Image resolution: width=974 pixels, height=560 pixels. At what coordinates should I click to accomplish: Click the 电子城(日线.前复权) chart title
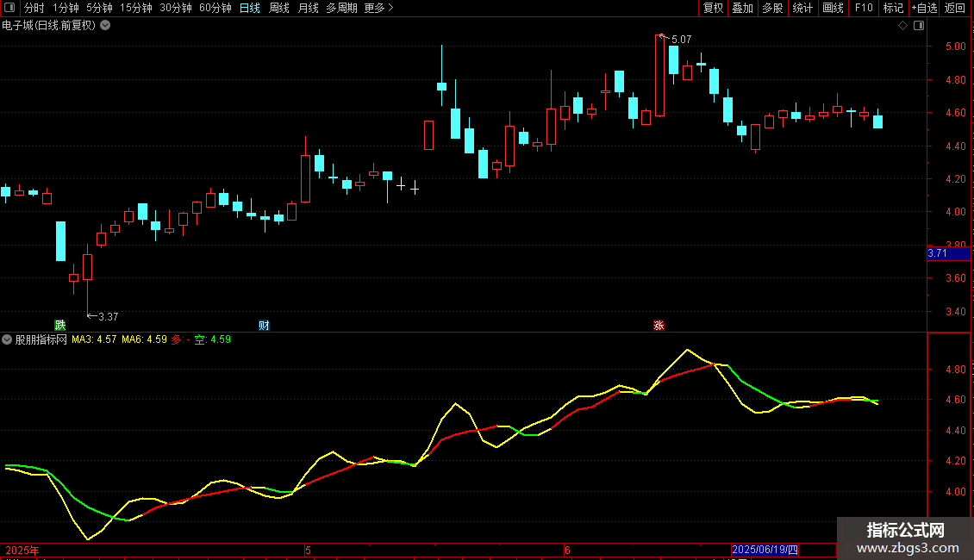coord(49,26)
